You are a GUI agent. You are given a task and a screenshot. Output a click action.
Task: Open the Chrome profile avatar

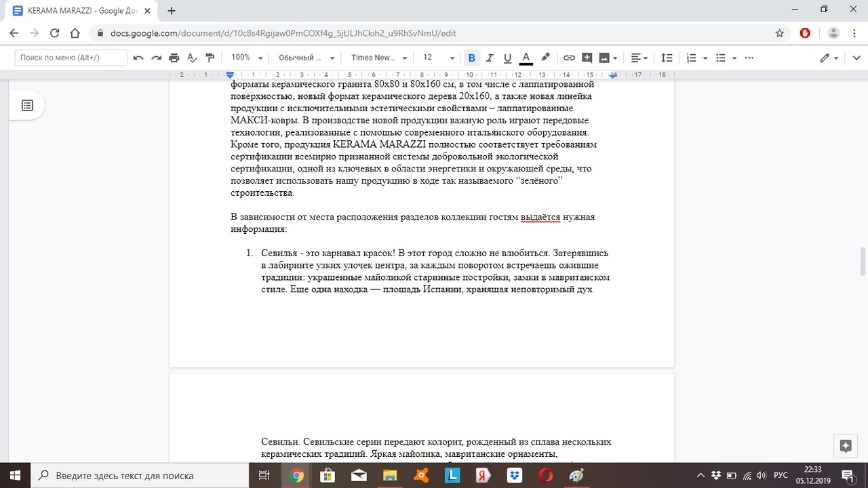[833, 33]
